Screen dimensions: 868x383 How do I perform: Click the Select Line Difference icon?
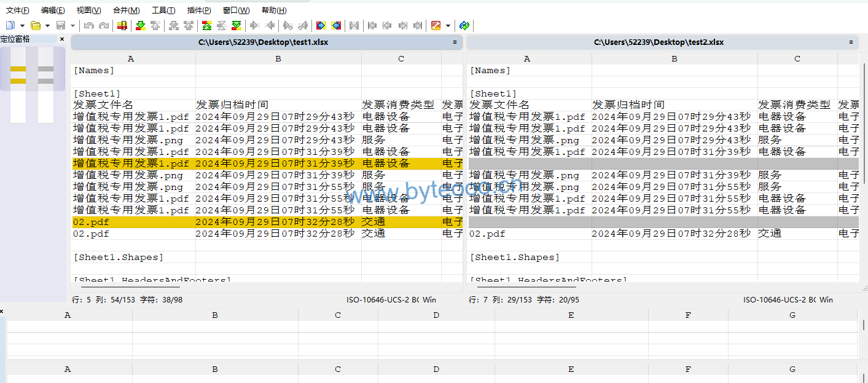coord(122,25)
